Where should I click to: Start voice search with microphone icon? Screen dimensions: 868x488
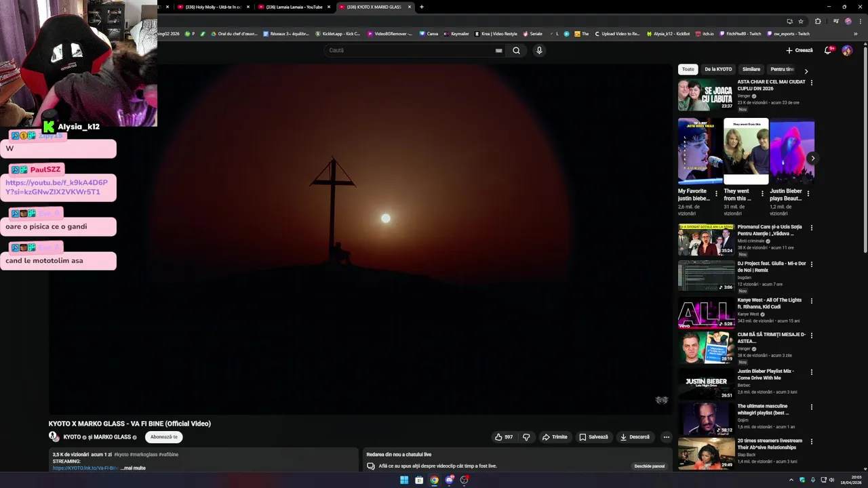tap(539, 50)
